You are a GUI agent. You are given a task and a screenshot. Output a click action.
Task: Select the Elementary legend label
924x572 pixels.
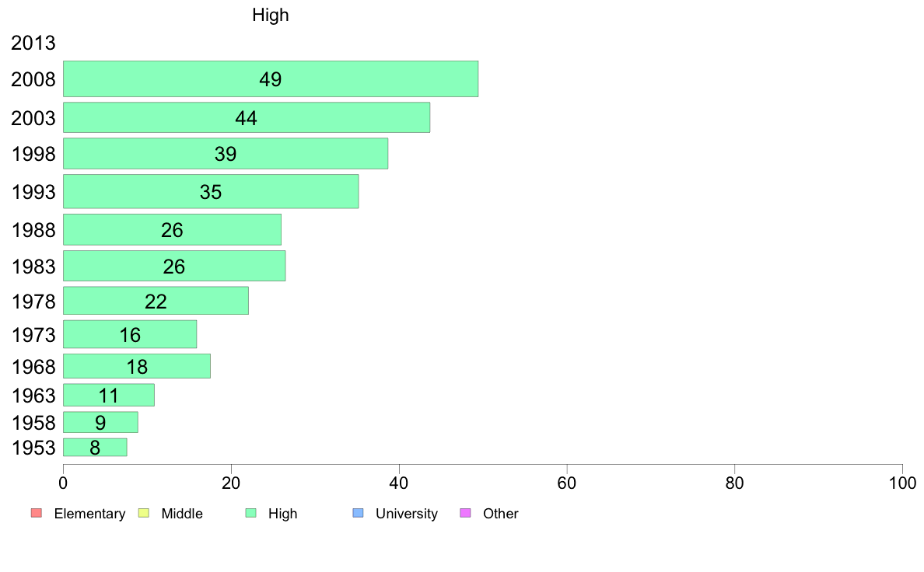tap(89, 514)
